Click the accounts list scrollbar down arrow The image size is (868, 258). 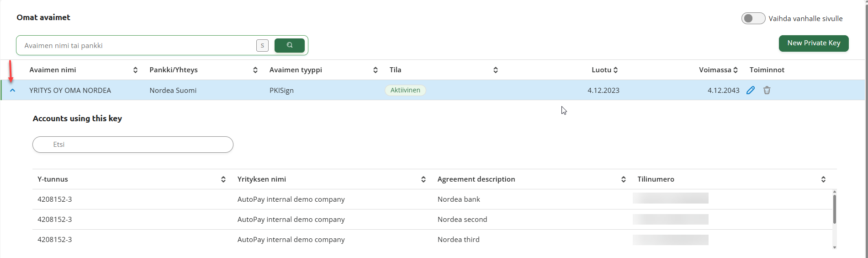(x=834, y=247)
